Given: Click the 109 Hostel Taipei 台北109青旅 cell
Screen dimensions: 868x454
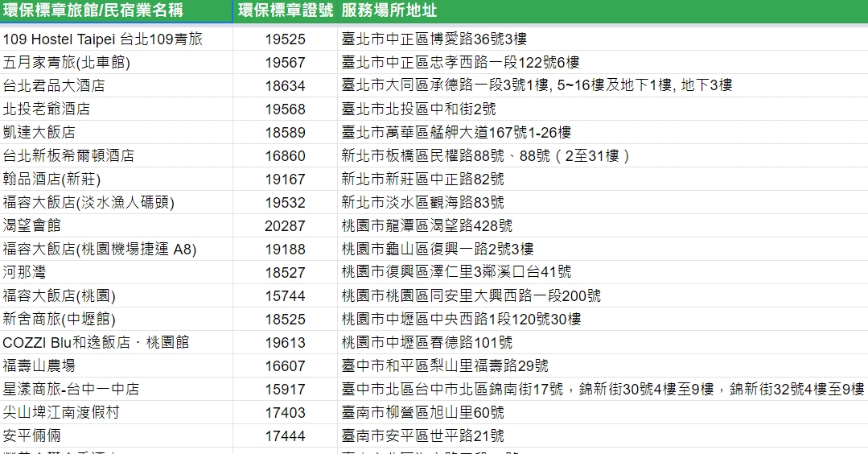Looking at the screenshot, I should [117, 39].
